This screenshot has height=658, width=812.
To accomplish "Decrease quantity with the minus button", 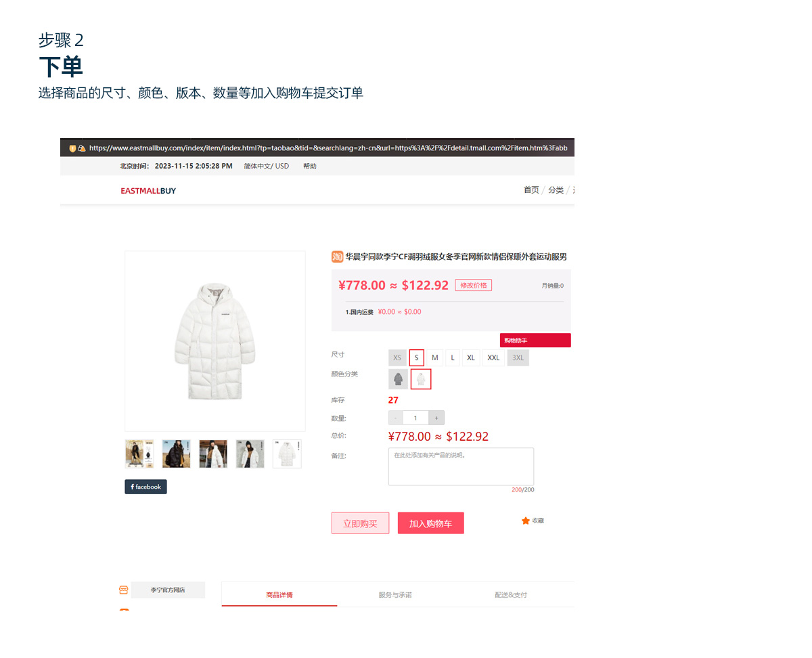I will coord(396,418).
